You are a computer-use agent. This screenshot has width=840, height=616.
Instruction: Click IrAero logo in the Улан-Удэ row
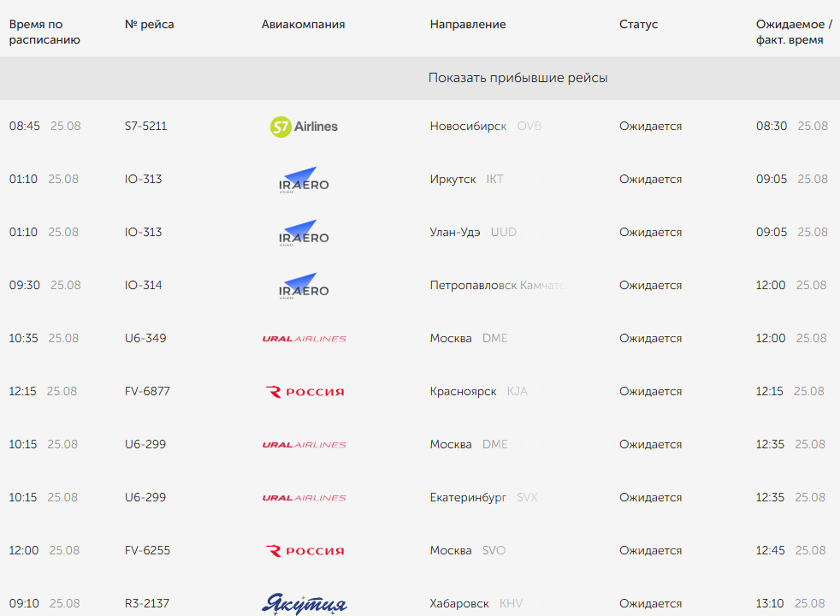[304, 233]
